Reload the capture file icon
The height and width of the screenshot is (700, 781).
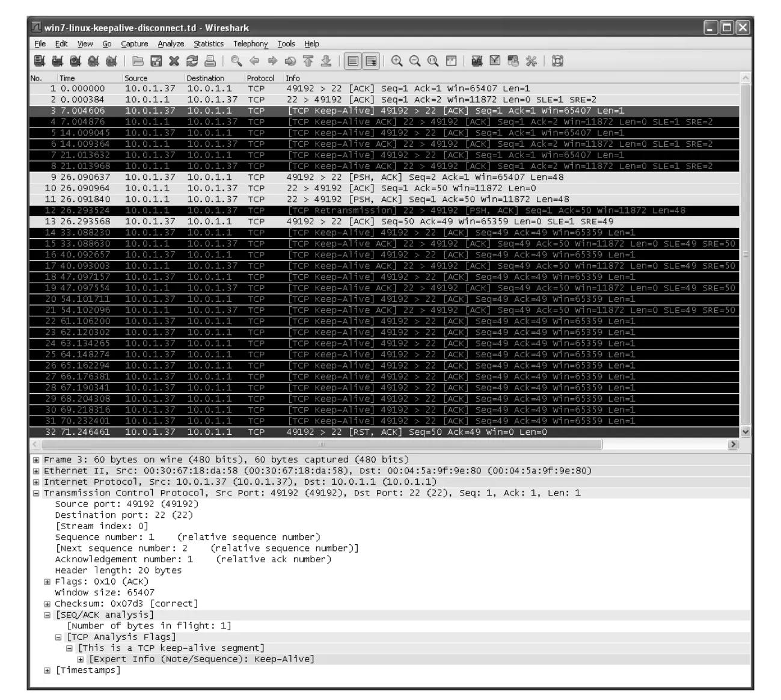pyautogui.click(x=192, y=61)
